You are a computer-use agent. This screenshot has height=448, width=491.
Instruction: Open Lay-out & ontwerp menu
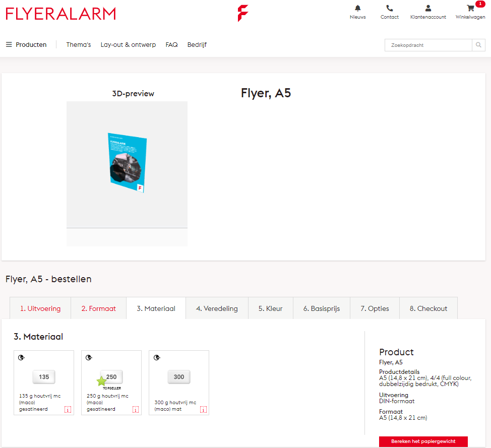tap(128, 45)
